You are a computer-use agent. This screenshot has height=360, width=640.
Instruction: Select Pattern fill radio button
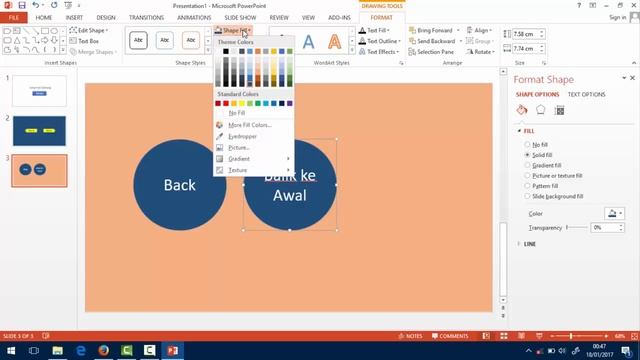[x=527, y=186]
